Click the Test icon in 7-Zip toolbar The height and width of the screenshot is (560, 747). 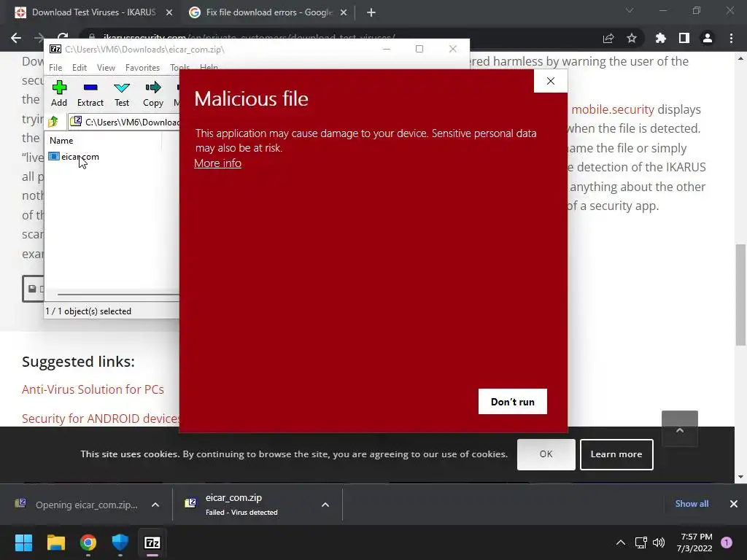(122, 93)
